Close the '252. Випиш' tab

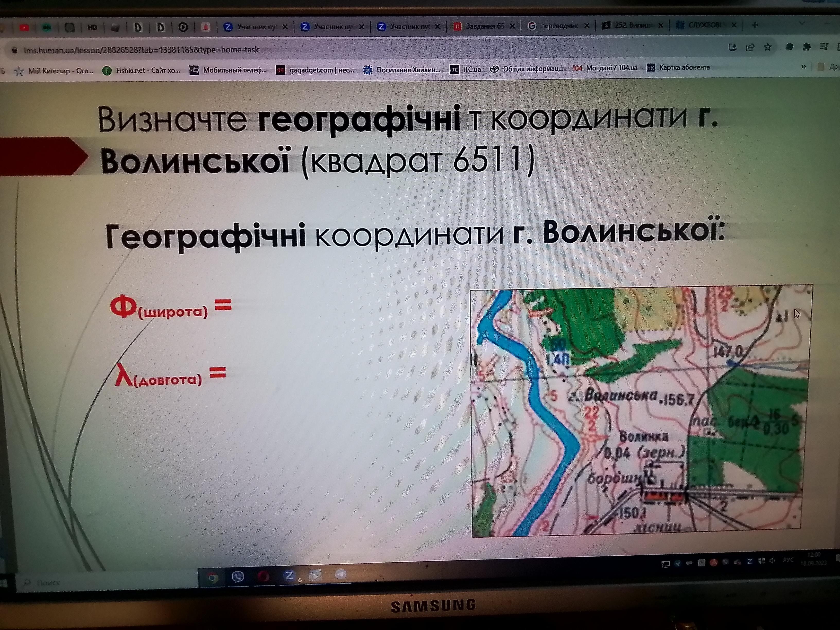(660, 25)
